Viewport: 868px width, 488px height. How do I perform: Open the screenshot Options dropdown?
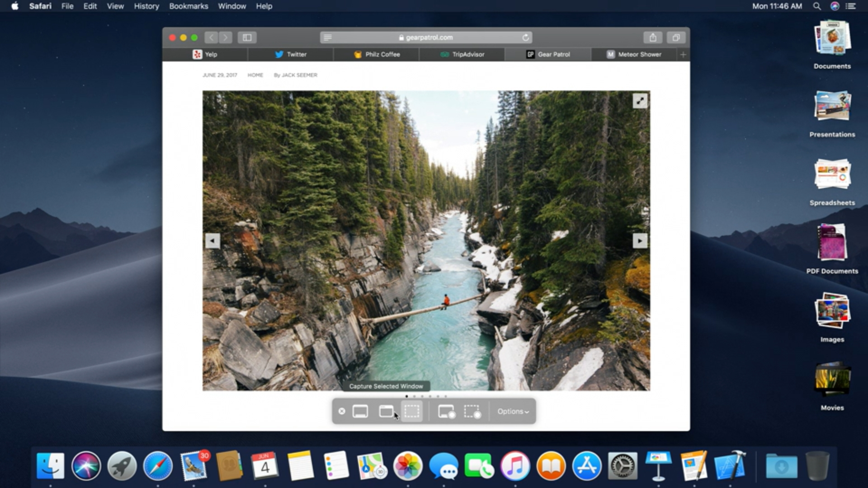513,411
